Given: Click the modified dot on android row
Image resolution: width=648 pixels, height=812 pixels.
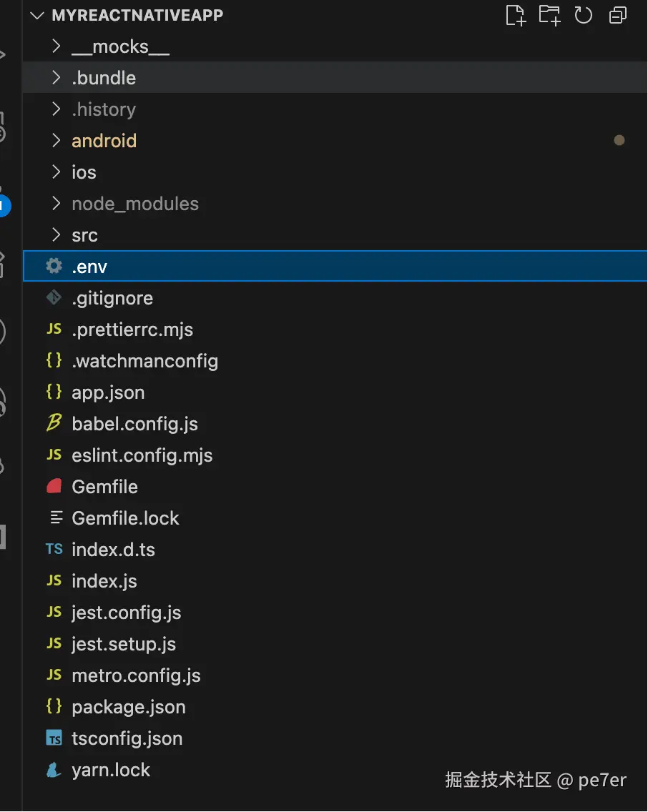Looking at the screenshot, I should 619,141.
